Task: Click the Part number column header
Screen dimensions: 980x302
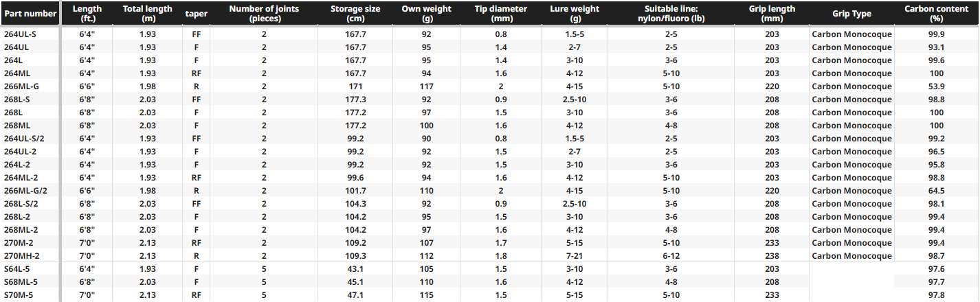Action: click(30, 14)
